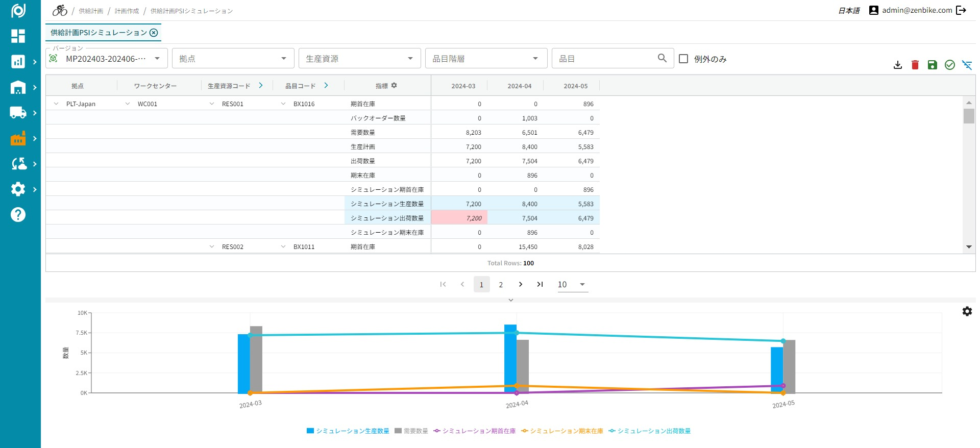Image resolution: width=980 pixels, height=448 pixels.
Task: Click the clear filter icon
Action: [x=967, y=65]
